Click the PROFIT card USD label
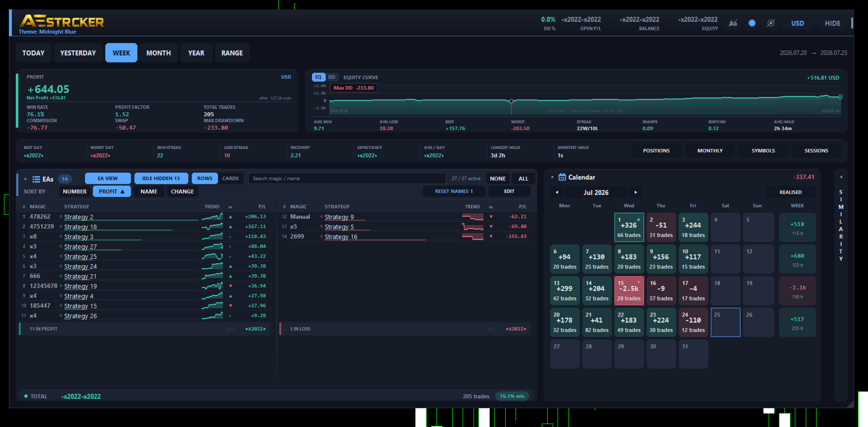The width and height of the screenshot is (868, 427). [286, 77]
